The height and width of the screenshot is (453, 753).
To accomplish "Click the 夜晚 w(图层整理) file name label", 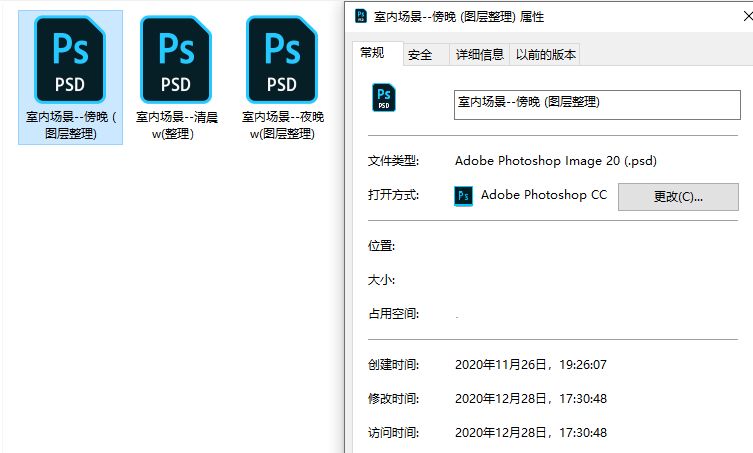I will [x=282, y=125].
